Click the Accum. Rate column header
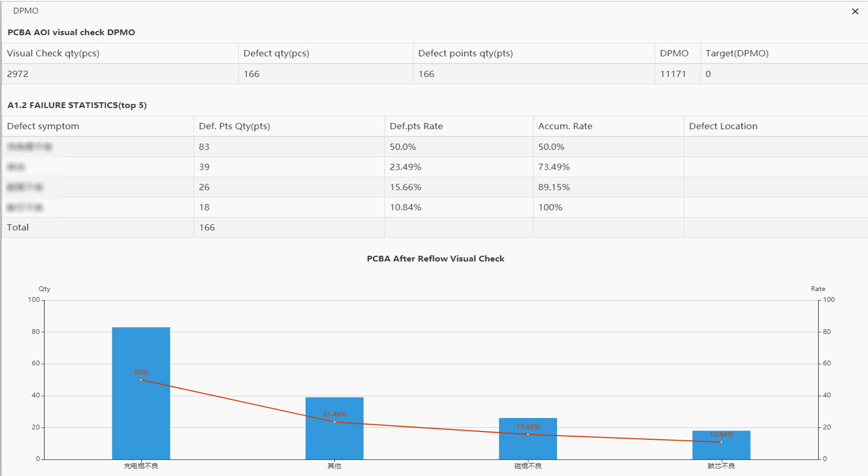 pos(565,126)
